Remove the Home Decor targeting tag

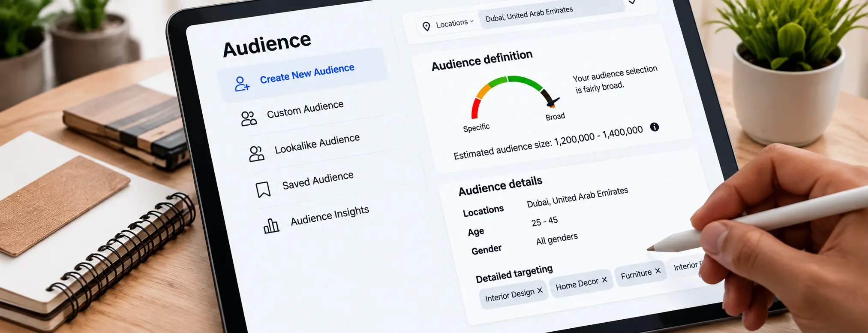click(604, 280)
